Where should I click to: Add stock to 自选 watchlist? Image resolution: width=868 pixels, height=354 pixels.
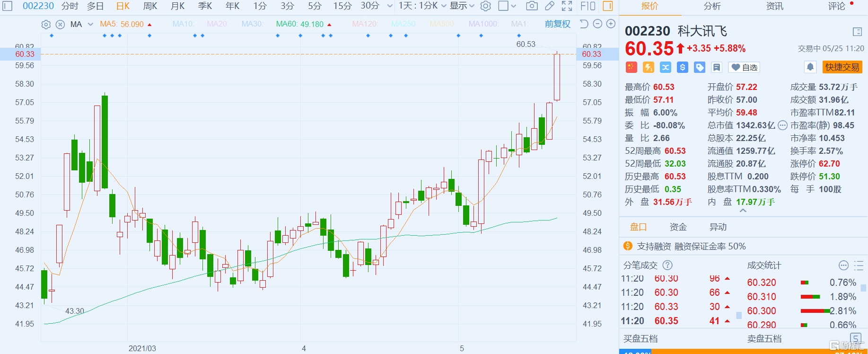[x=745, y=67]
